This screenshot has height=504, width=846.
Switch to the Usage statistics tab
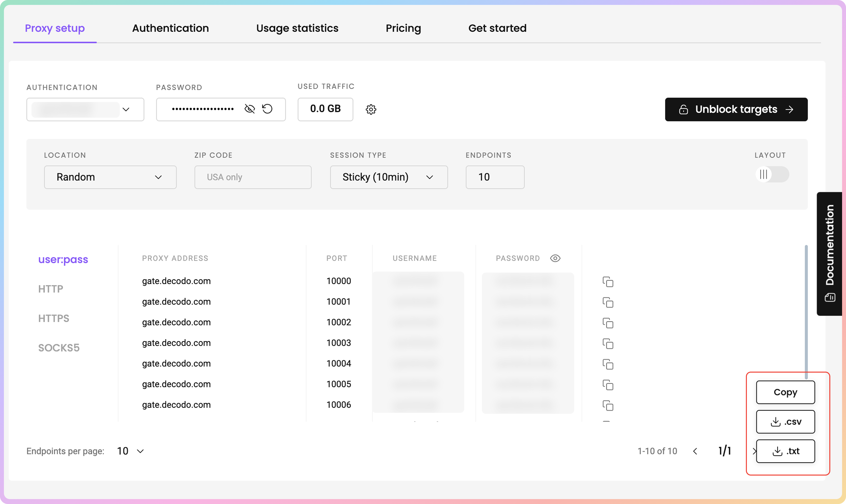[297, 28]
